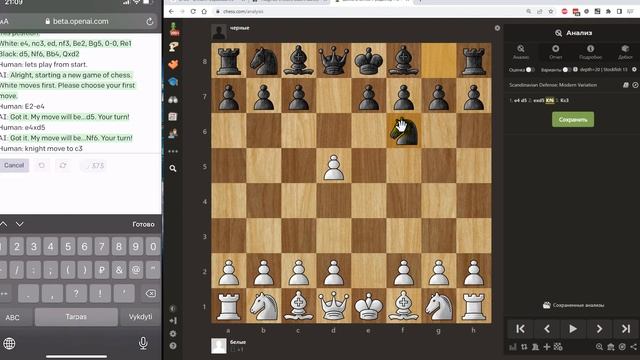The height and width of the screenshot is (360, 640).
Task: Click the explorer compass icon beside opening name
Action: pyautogui.click(x=635, y=85)
